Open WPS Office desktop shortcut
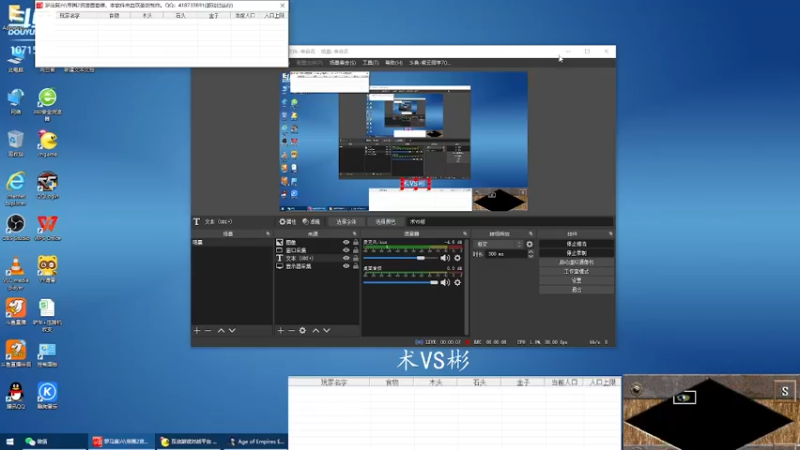This screenshot has width=800, height=450. 47,228
